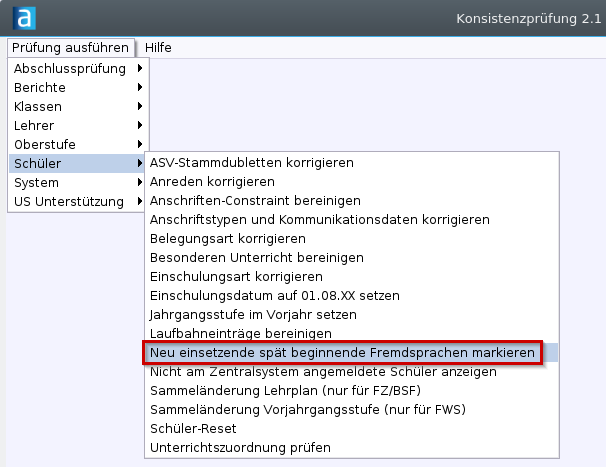
Task: Choose Anschriften-Constraint bereinigen
Action: coord(352,200)
